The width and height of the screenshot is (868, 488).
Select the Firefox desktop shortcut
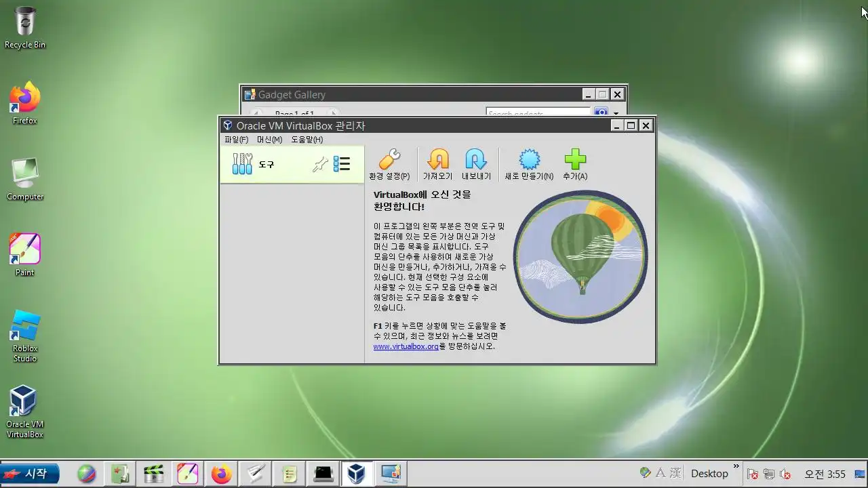(25, 103)
